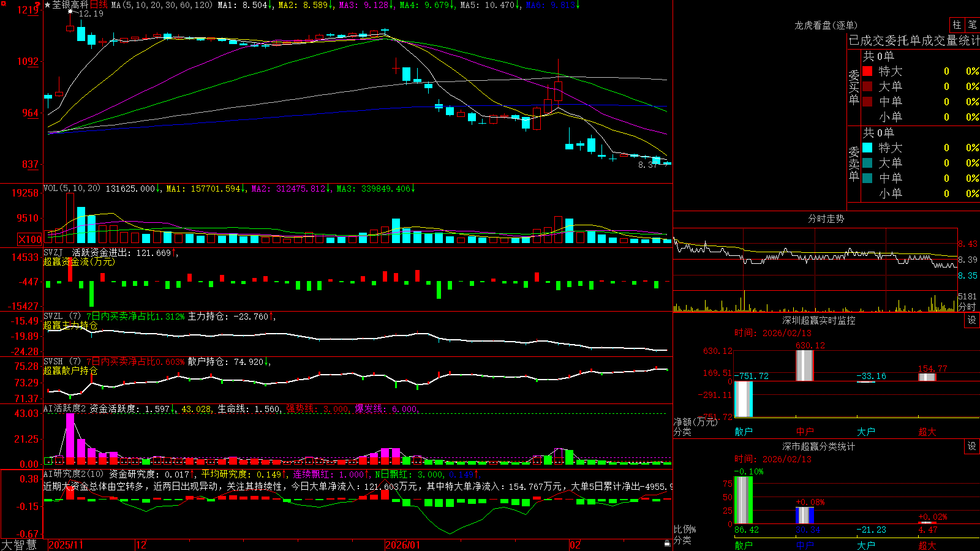Click the cyan 特大 swatch under 委卖单
Screen dimensions: 980x551
click(x=867, y=148)
